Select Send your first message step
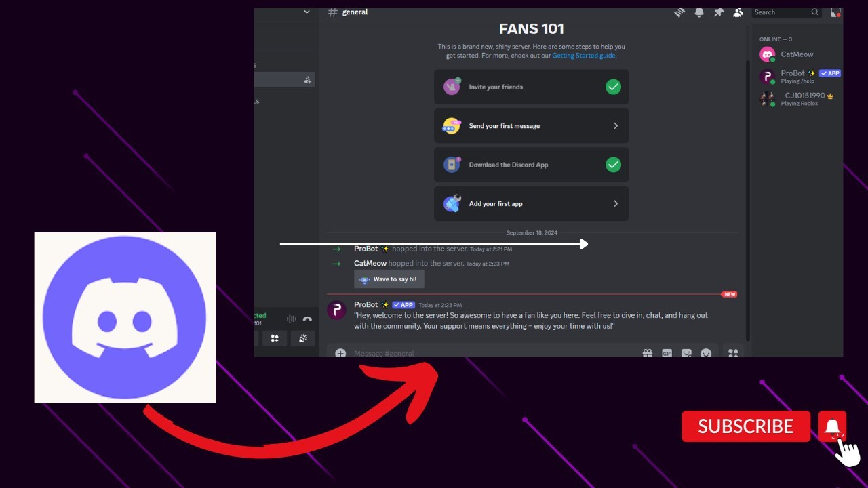The width and height of the screenshot is (868, 488). click(531, 126)
